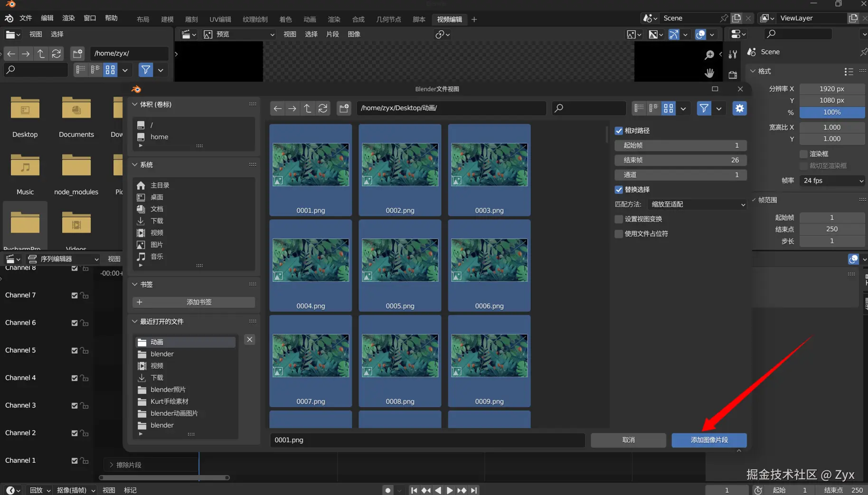This screenshot has width=868, height=495.
Task: Enable 使用文件占位符 checkbox
Action: tap(619, 233)
